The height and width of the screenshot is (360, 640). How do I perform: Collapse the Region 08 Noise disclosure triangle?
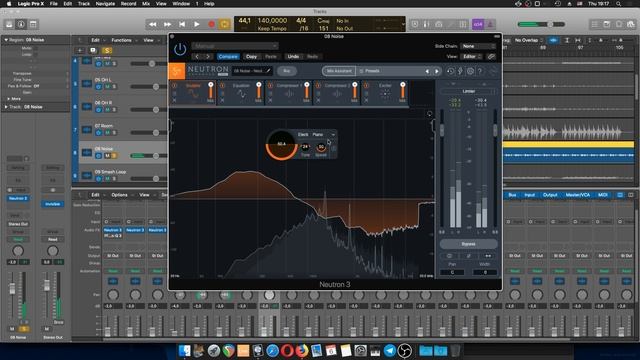[x=6, y=40]
